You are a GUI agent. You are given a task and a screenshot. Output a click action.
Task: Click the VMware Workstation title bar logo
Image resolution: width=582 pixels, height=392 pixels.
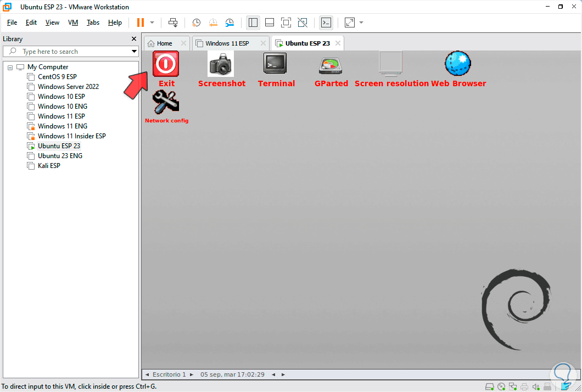pos(7,7)
